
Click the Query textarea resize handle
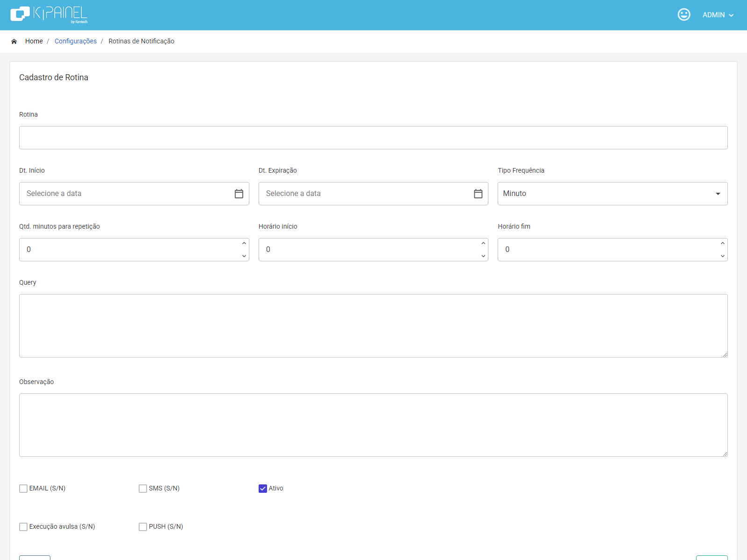[x=725, y=354]
